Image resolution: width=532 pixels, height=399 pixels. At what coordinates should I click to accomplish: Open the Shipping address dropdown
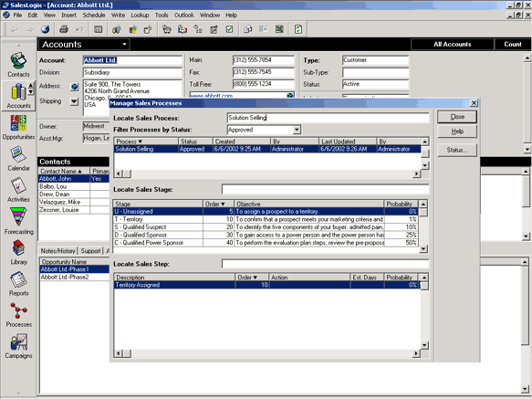[74, 101]
